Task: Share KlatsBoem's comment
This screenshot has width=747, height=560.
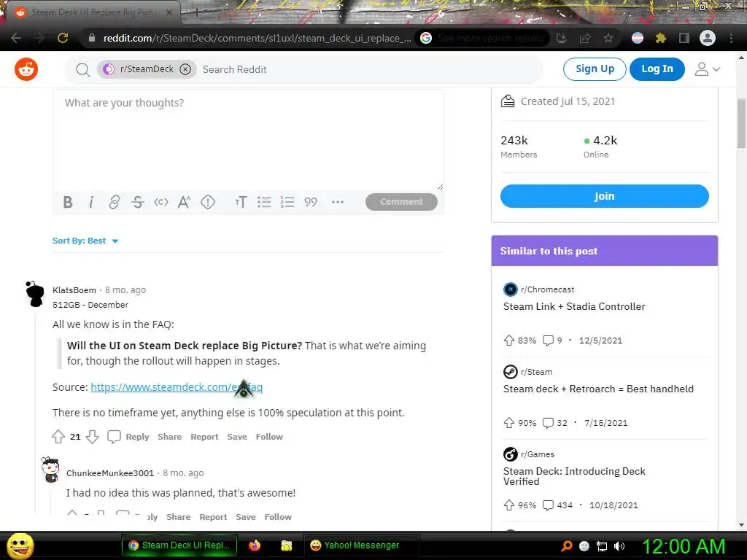Action: (169, 437)
